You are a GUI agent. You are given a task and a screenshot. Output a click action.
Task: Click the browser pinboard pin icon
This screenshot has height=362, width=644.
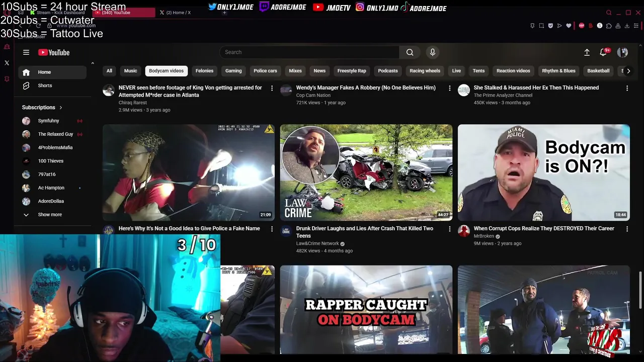pos(532,26)
